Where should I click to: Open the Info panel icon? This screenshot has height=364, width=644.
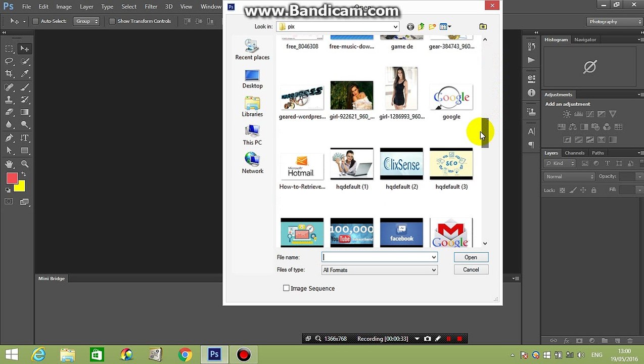tap(531, 93)
